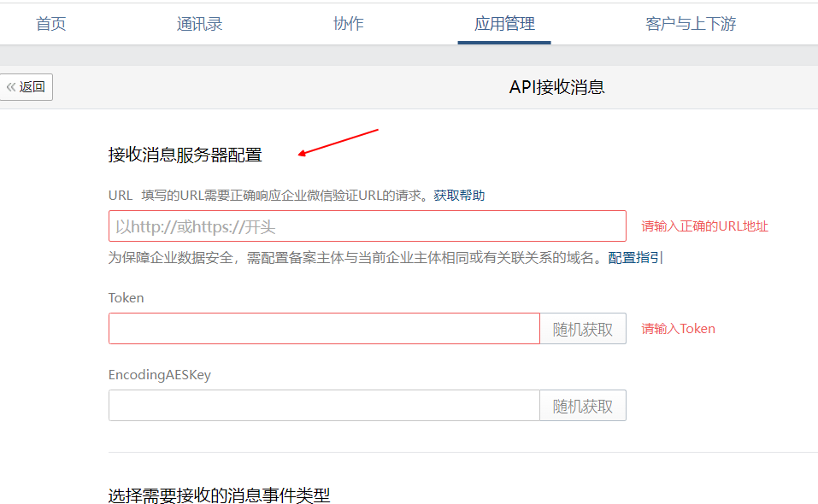Focus the URL input field

click(x=368, y=226)
